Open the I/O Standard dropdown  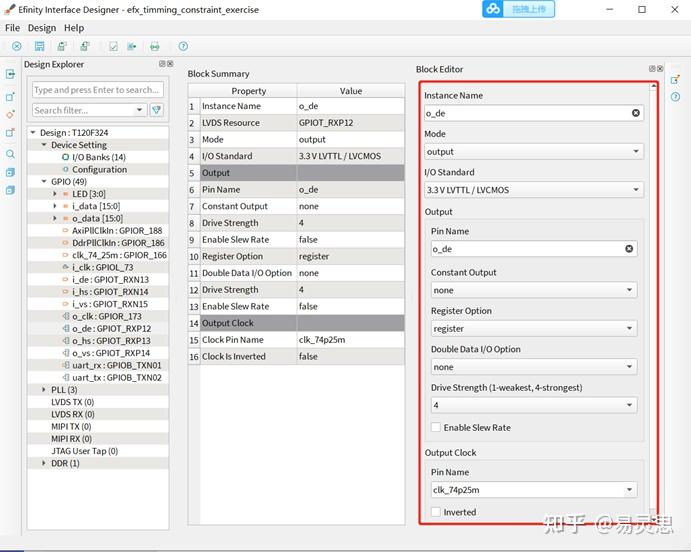click(x=533, y=190)
